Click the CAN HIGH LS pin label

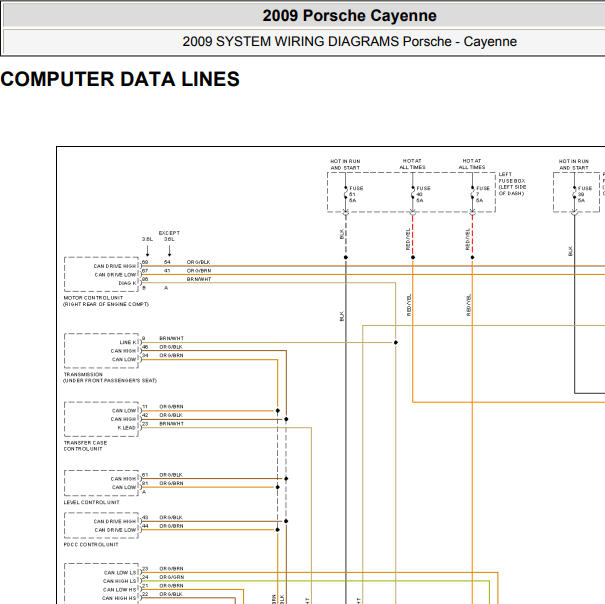(x=120, y=581)
